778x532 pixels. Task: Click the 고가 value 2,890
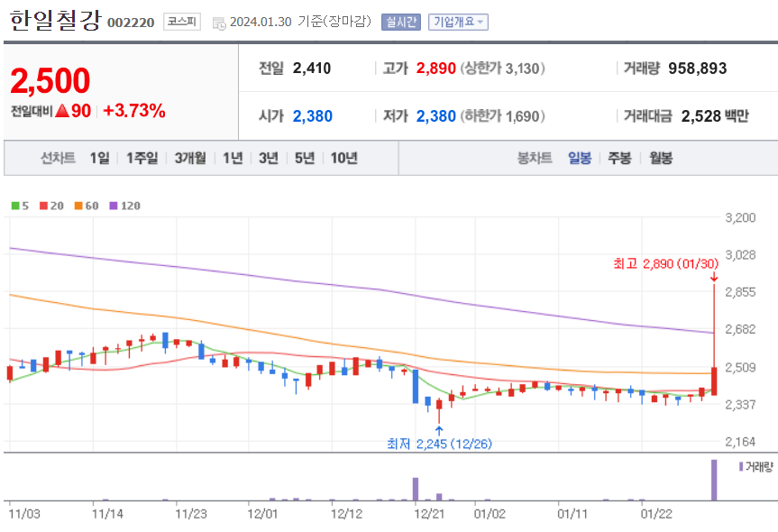click(x=435, y=68)
